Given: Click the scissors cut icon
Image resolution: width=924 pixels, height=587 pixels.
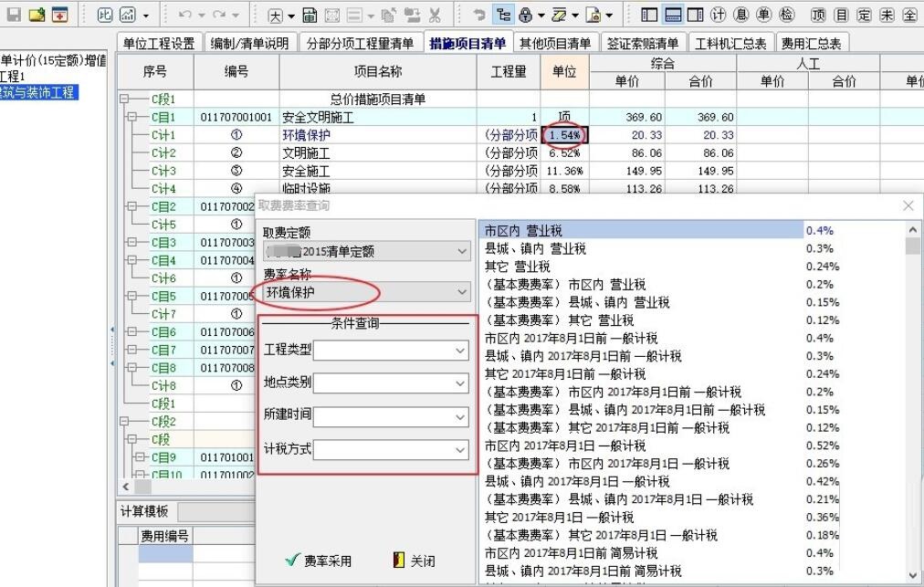Looking at the screenshot, I should [435, 16].
